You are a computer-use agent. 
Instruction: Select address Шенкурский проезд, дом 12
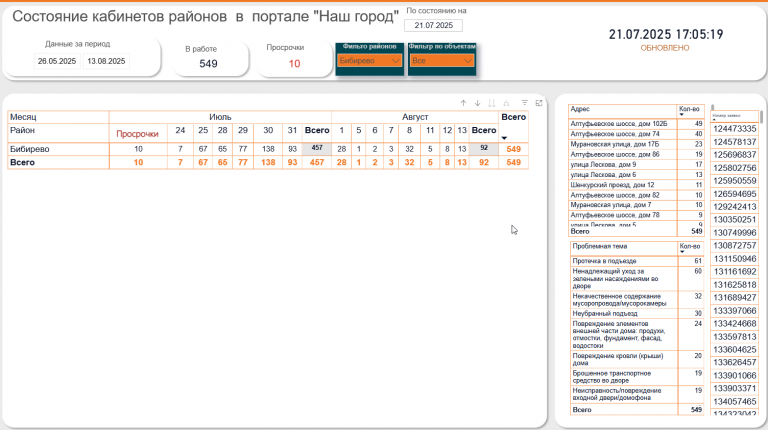coord(612,185)
